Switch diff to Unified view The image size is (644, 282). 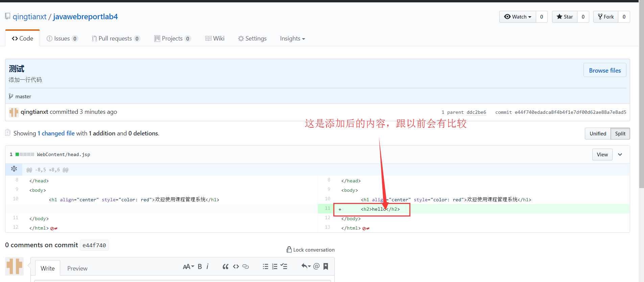[598, 133]
